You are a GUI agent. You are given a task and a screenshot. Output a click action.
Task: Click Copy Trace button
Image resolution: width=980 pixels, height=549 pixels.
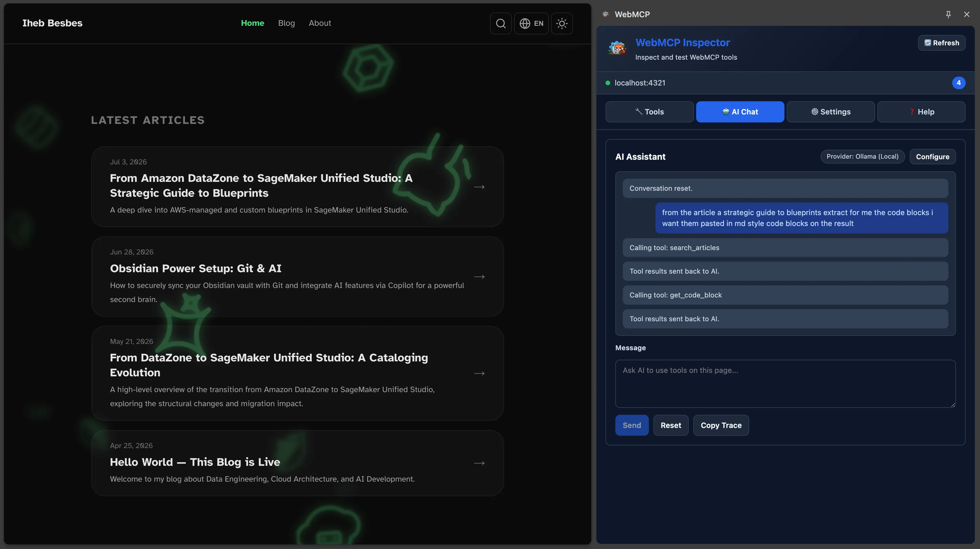point(721,425)
